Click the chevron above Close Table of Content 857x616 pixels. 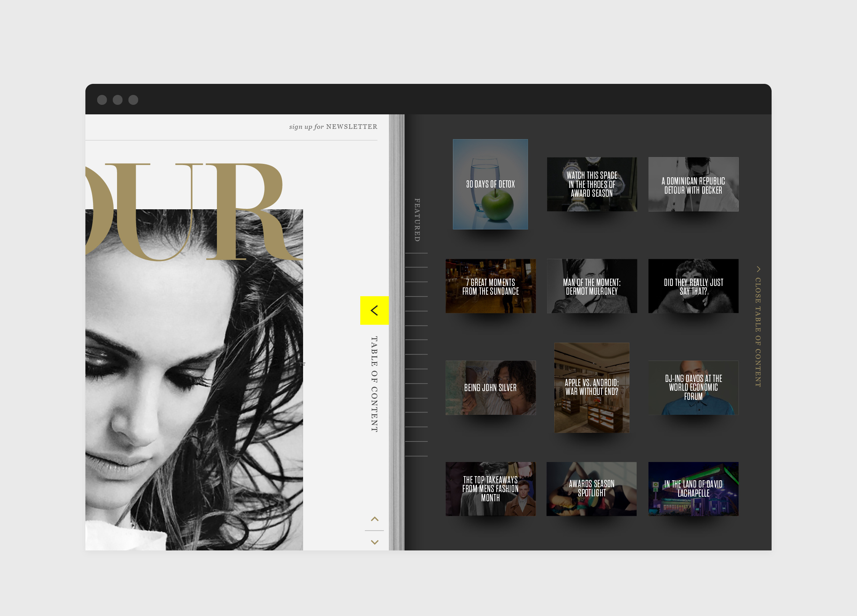(758, 269)
